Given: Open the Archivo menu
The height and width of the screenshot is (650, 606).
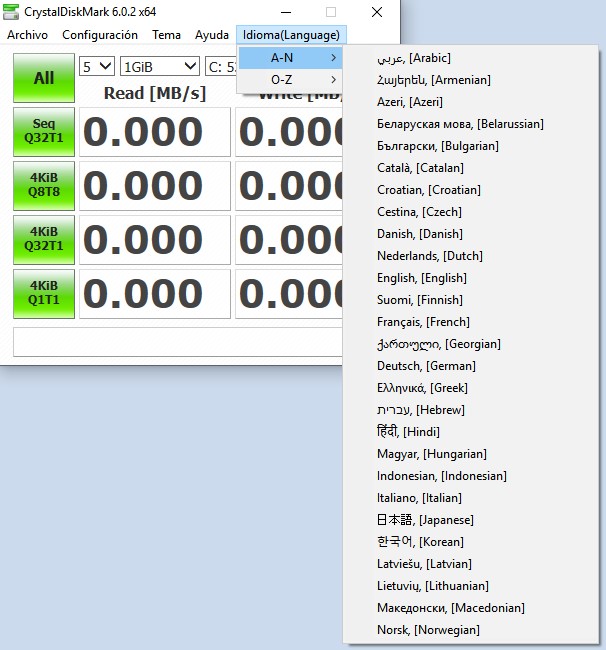Looking at the screenshot, I should pyautogui.click(x=27, y=35).
